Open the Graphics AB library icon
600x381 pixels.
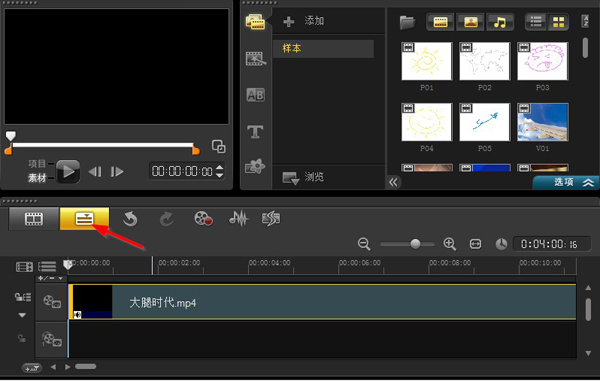(255, 94)
